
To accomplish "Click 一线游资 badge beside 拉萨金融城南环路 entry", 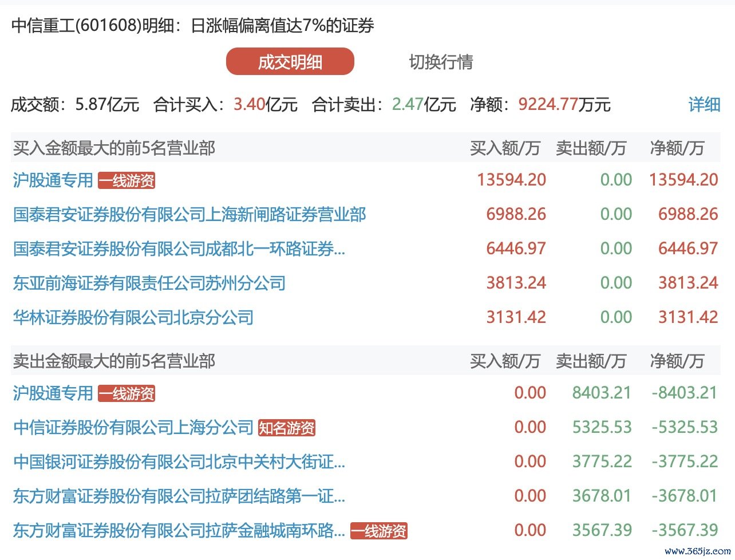I will [x=378, y=531].
